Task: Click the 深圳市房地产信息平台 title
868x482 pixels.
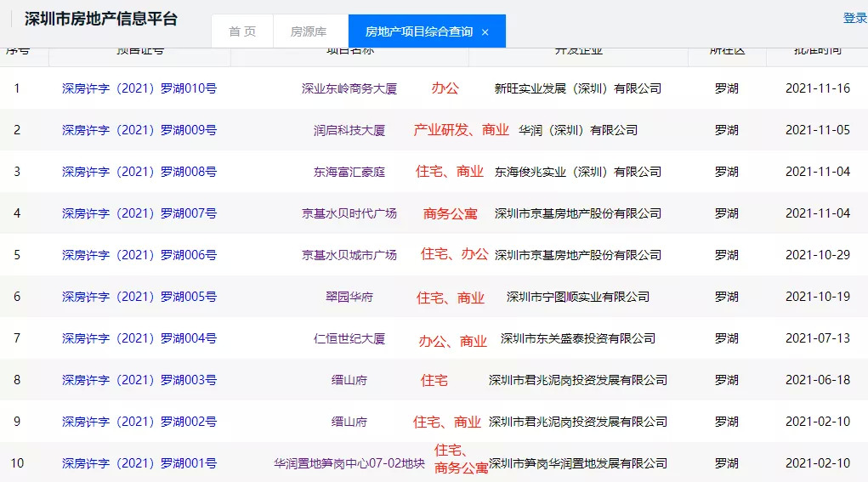Action: tap(101, 19)
